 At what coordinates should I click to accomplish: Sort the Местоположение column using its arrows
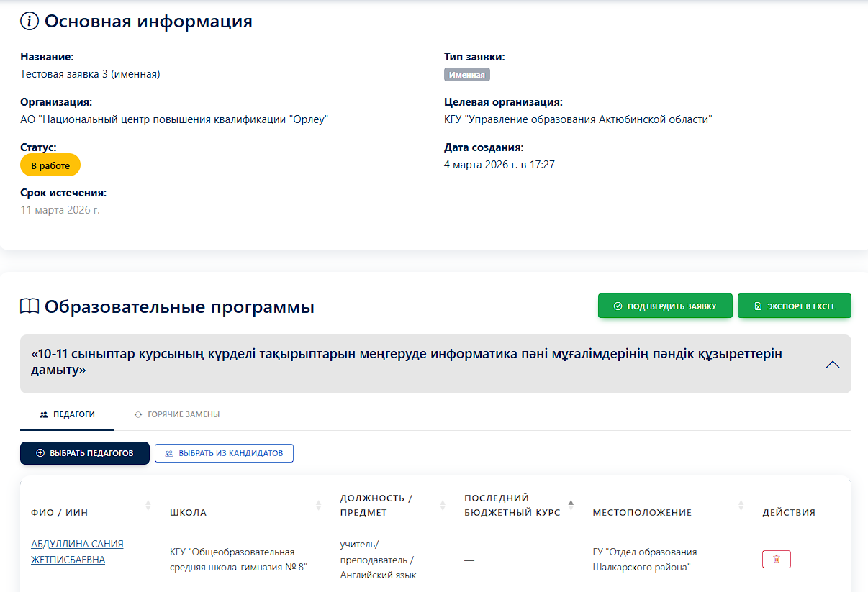(x=741, y=506)
